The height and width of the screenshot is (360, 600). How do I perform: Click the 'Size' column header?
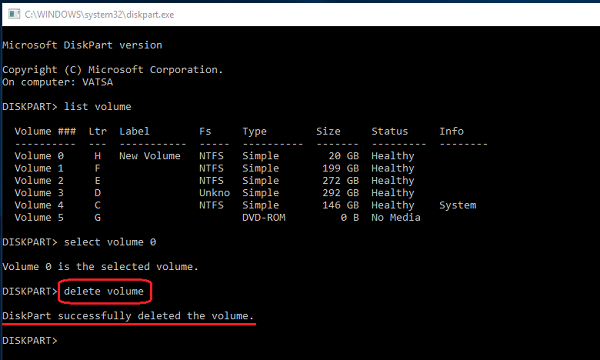coord(328,131)
